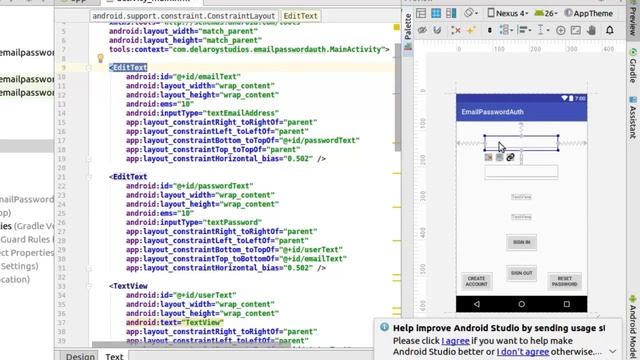Click the Gradle sync icon on the right strip

pyautogui.click(x=633, y=52)
